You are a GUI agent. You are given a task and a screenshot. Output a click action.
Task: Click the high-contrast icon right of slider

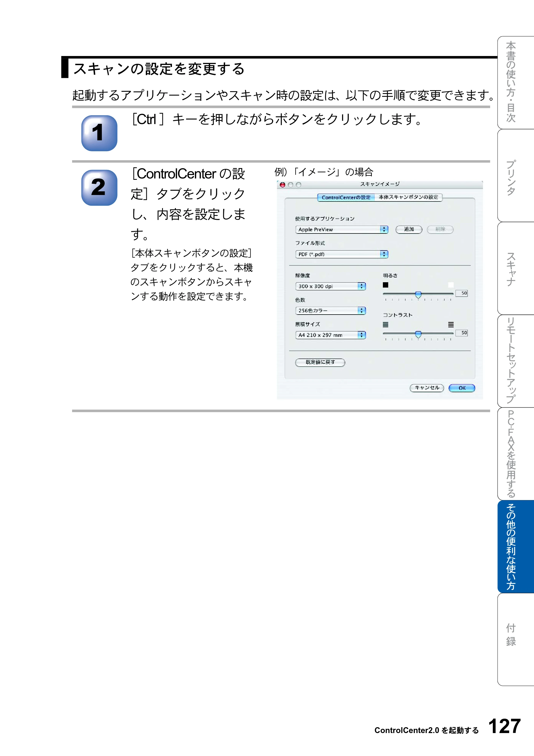pos(451,325)
